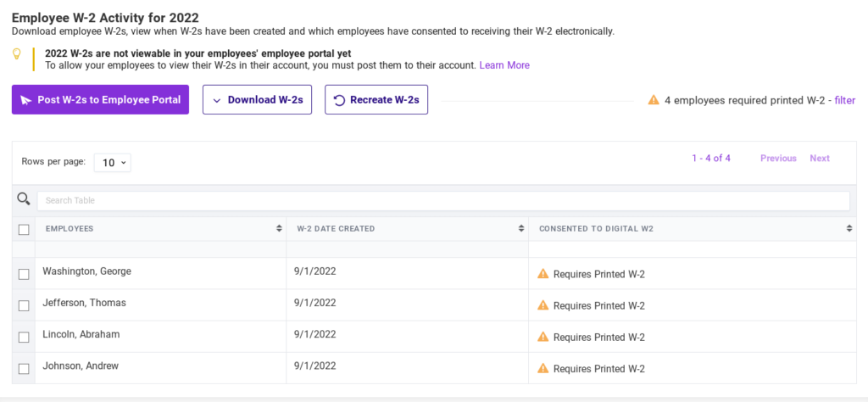Click the 9/1/2022 date for Lincoln, Abraham
The image size is (868, 402).
coord(315,334)
